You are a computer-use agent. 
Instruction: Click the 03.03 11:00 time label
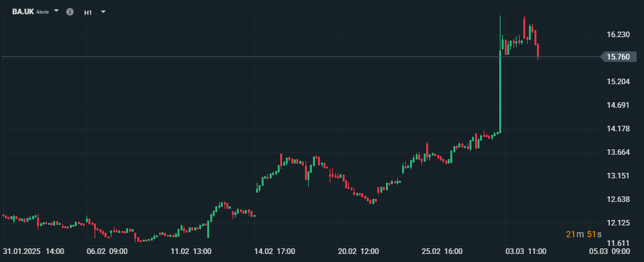pos(526,251)
